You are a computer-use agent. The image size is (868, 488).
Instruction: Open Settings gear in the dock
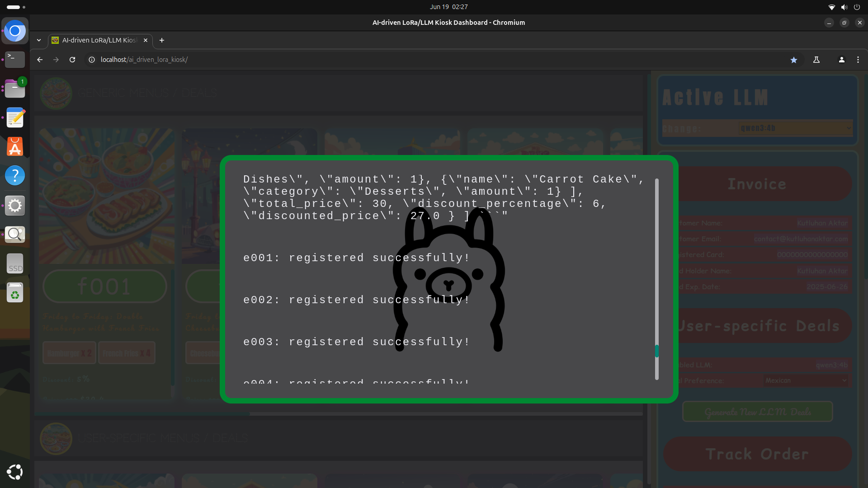(x=15, y=206)
